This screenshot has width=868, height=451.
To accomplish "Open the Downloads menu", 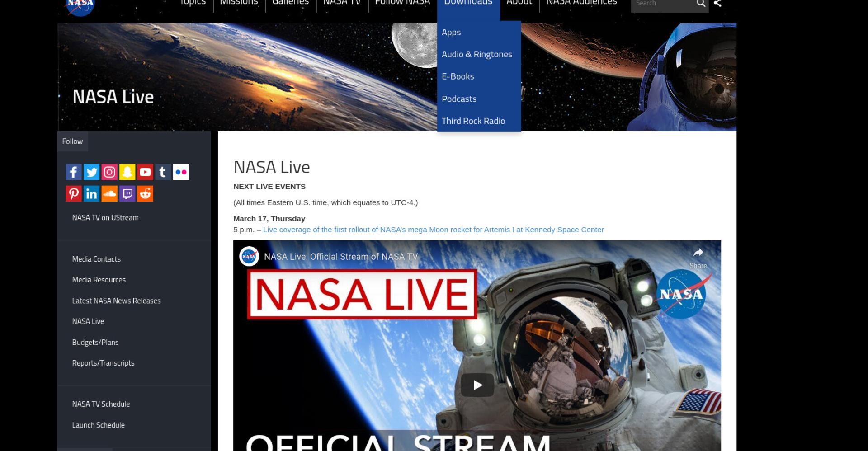I will (x=468, y=3).
